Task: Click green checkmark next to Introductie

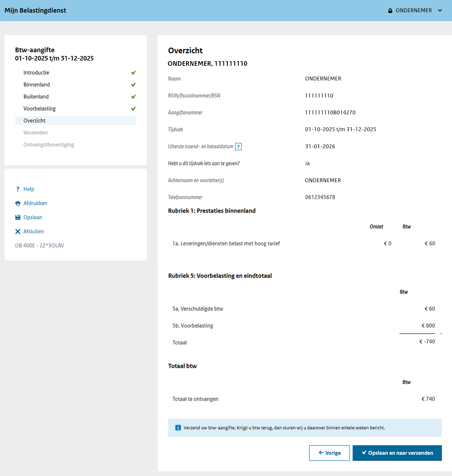Action: click(x=133, y=73)
